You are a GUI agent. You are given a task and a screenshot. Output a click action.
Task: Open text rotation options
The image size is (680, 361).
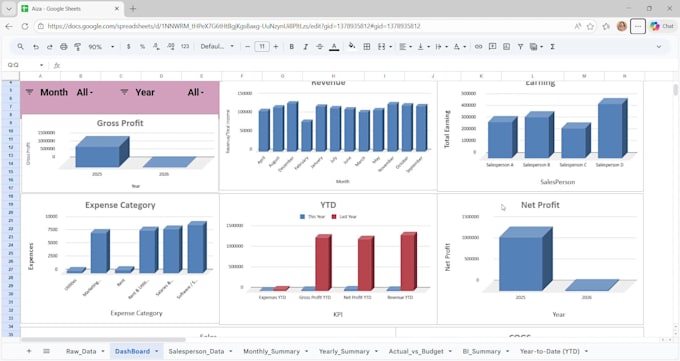pyautogui.click(x=459, y=46)
